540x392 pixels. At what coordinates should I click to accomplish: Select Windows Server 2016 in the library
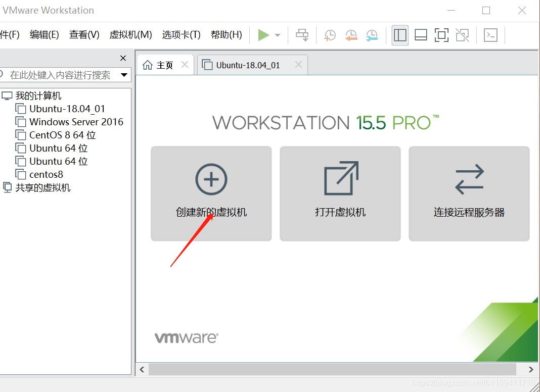76,122
